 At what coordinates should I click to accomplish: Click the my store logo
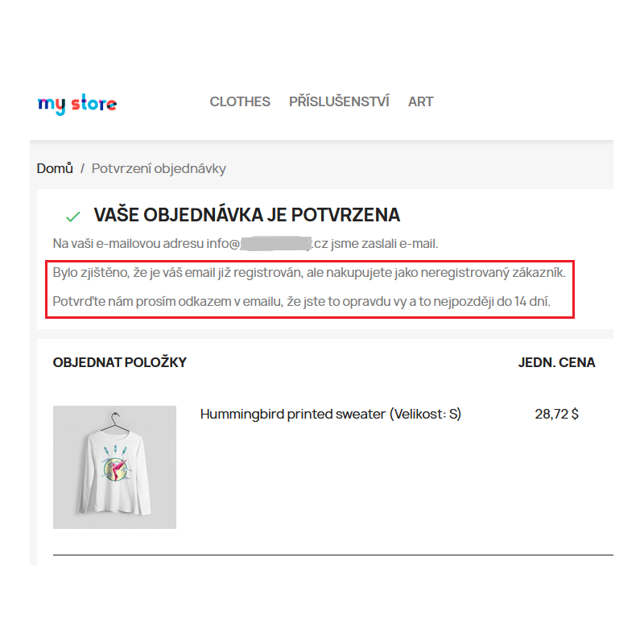tap(77, 104)
